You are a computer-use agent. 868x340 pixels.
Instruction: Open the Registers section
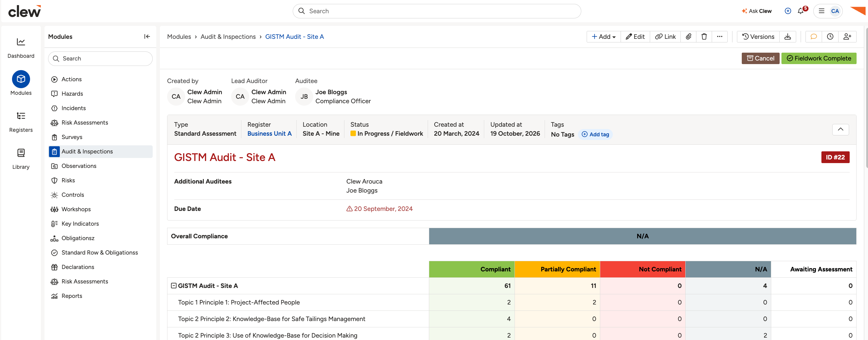(21, 122)
